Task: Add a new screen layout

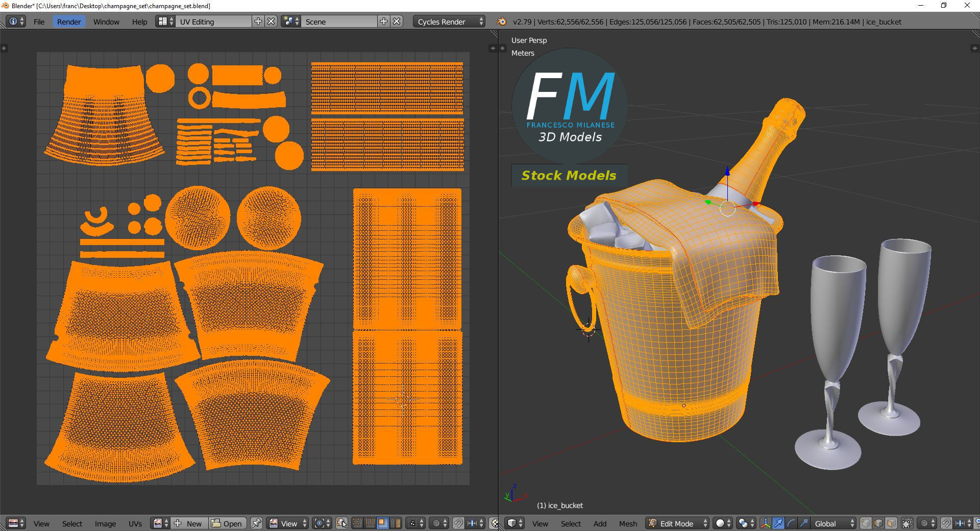Action: coord(258,21)
